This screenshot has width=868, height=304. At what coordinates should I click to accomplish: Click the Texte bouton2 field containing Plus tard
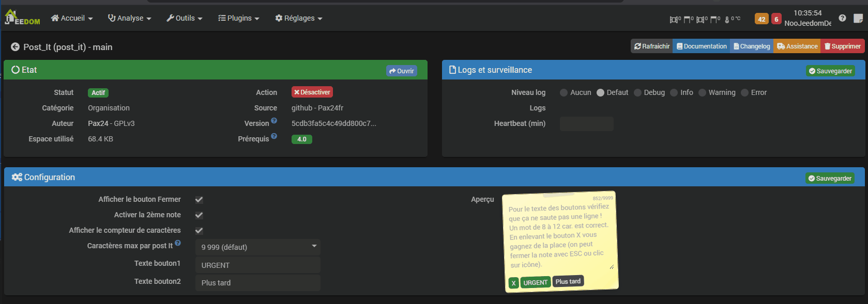258,283
